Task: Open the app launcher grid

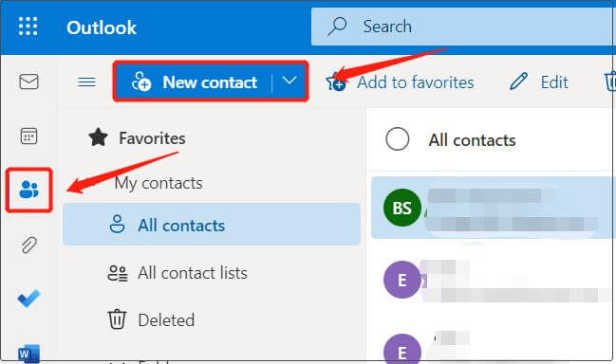Action: pyautogui.click(x=28, y=27)
